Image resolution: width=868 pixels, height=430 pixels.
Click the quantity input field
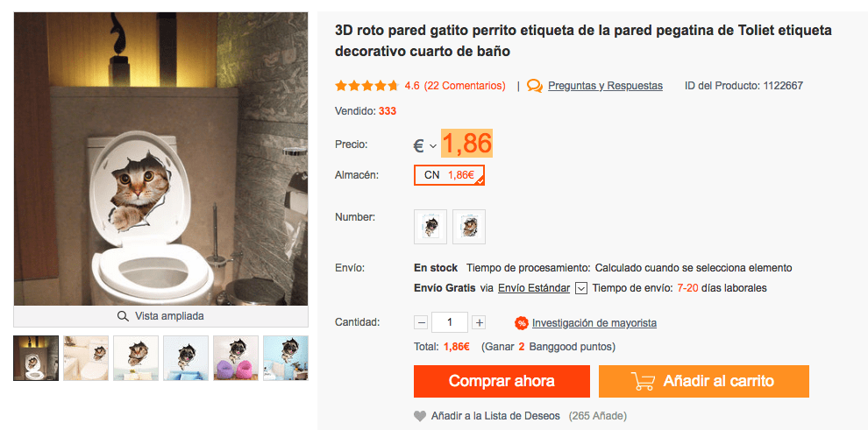click(x=450, y=322)
